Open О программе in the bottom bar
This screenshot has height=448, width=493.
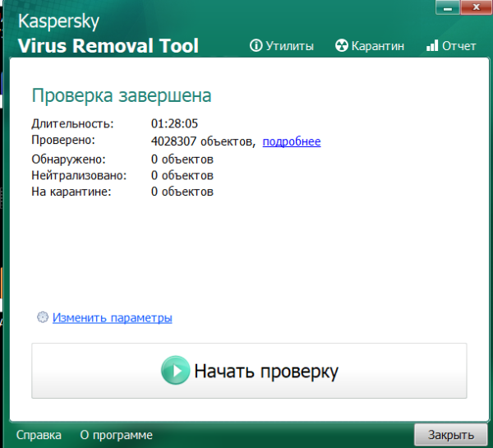click(x=116, y=435)
